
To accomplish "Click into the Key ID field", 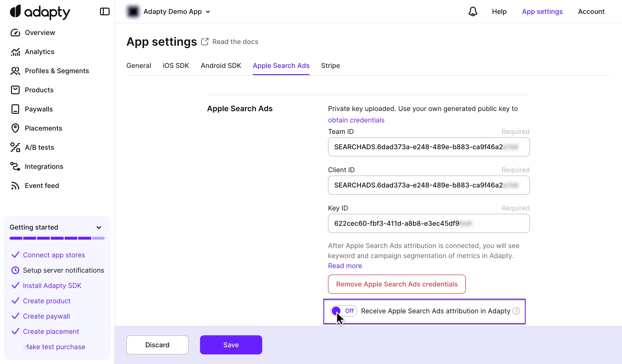I will (428, 223).
